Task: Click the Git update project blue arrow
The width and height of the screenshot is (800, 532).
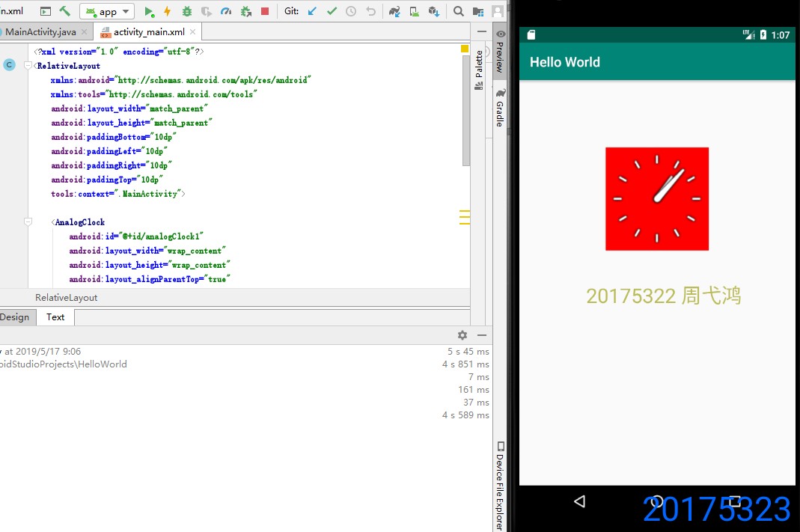Action: pyautogui.click(x=312, y=11)
